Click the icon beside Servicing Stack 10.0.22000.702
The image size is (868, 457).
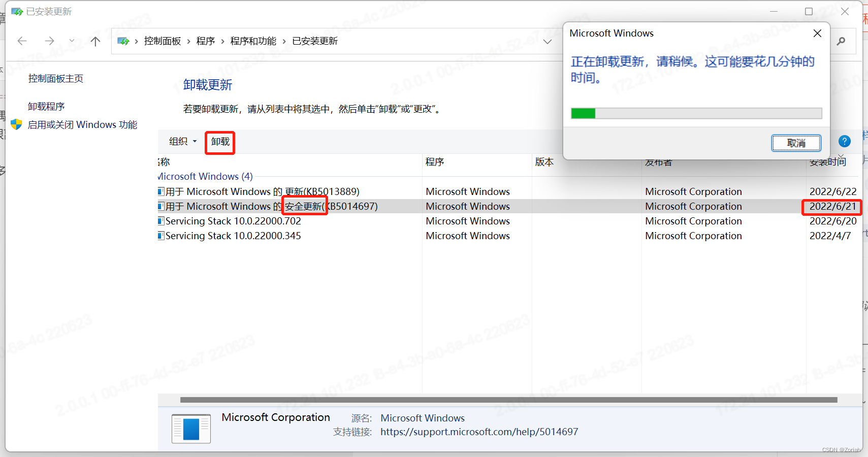pyautogui.click(x=161, y=221)
